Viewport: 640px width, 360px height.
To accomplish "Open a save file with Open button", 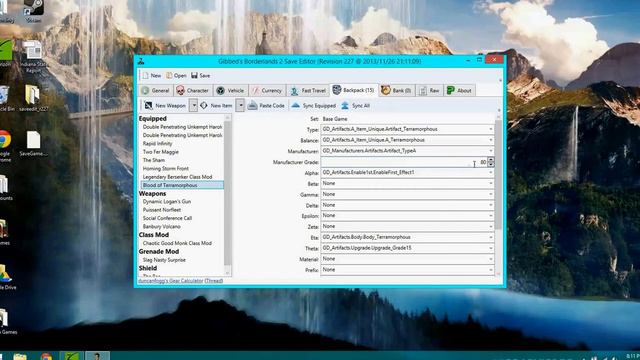I will [176, 76].
